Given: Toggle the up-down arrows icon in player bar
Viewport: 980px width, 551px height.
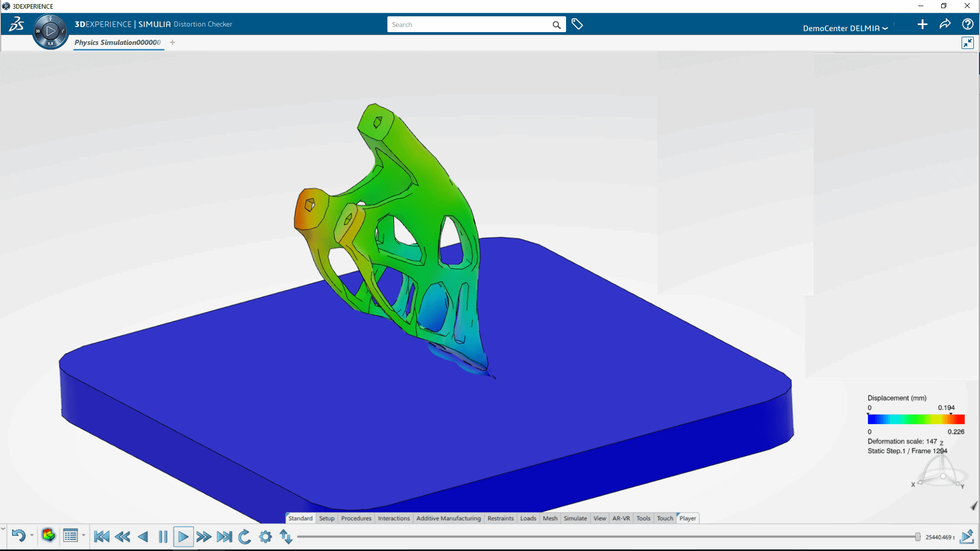Looking at the screenshot, I should coord(286,537).
